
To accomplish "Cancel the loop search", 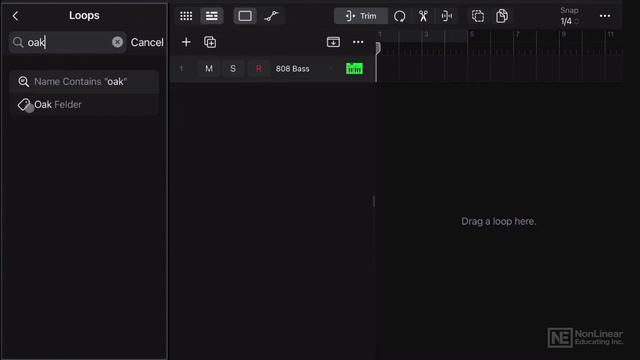I will [147, 42].
